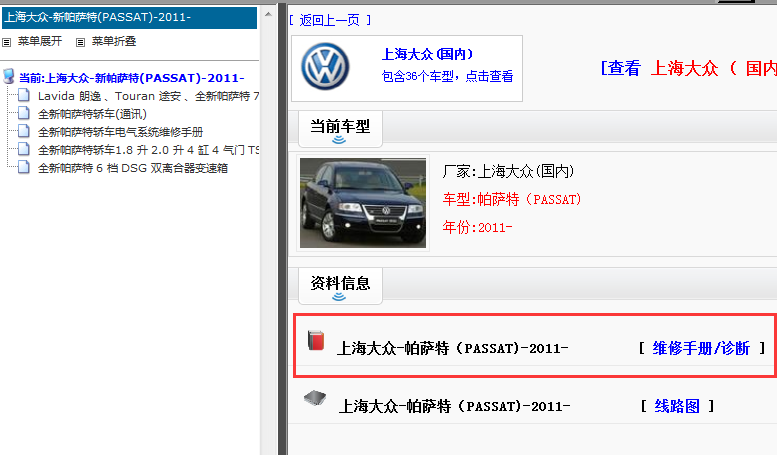The height and width of the screenshot is (455, 777).
Task: Select the 当前车型 tab
Action: click(x=340, y=129)
